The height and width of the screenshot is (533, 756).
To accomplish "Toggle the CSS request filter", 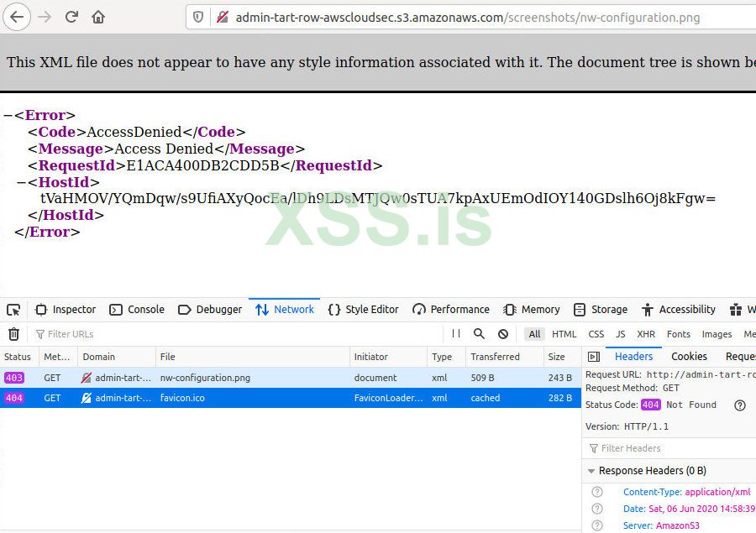I will coord(596,334).
